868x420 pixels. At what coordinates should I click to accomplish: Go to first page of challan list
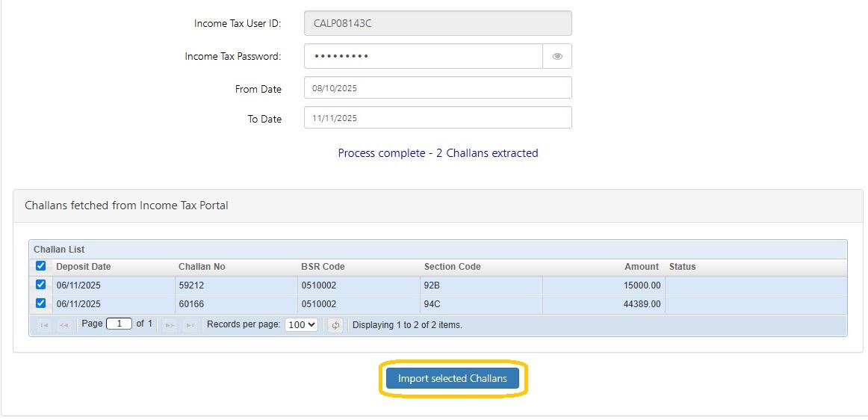pos(44,325)
